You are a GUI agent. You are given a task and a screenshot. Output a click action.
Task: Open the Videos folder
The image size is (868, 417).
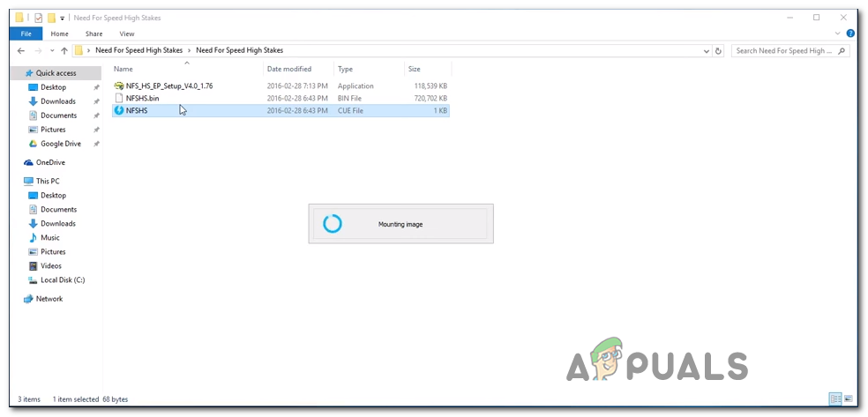pos(51,266)
